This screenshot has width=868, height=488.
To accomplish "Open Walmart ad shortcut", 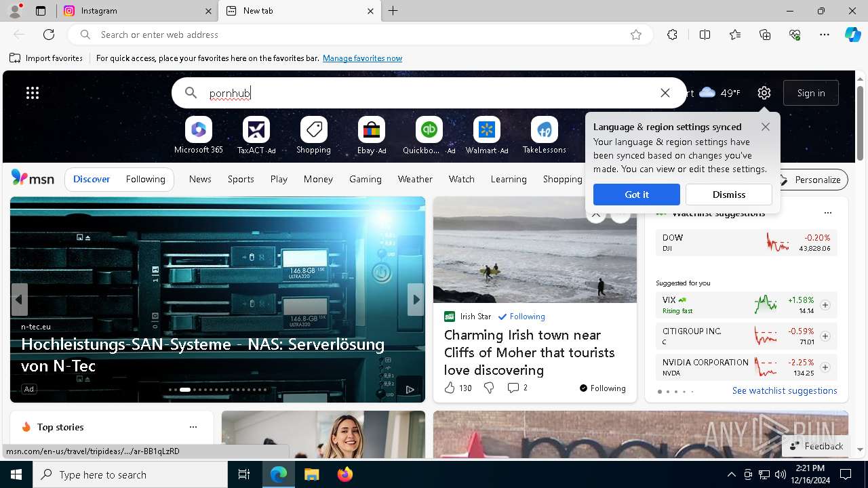I will 487,136.
